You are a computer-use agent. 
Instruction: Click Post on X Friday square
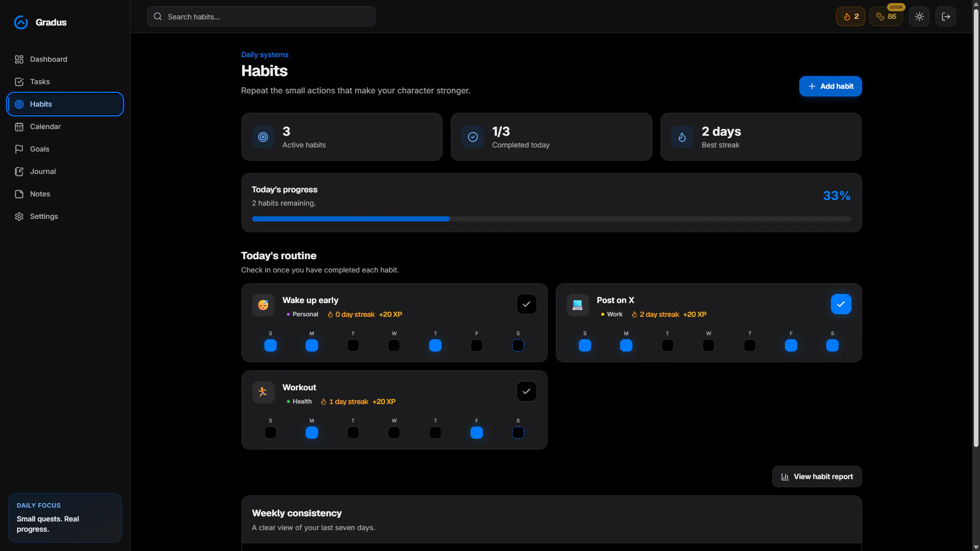tap(791, 345)
